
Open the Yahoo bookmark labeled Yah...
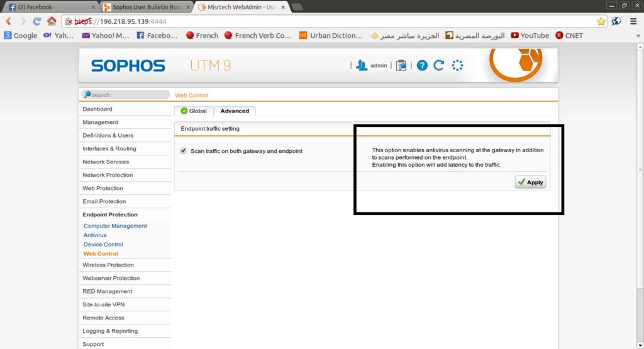[58, 36]
